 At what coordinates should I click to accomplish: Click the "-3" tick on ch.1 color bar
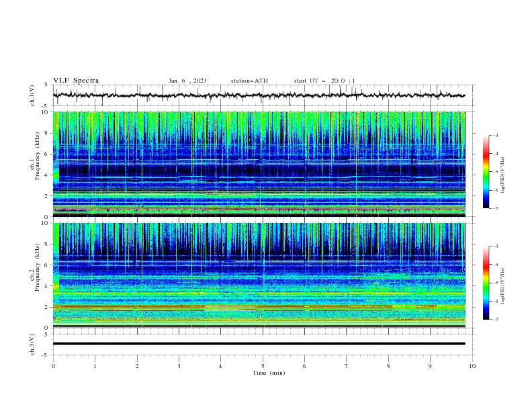point(495,135)
